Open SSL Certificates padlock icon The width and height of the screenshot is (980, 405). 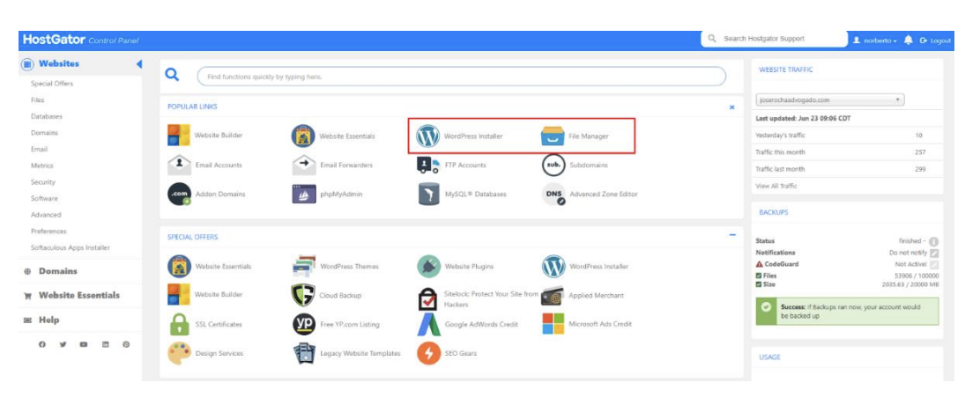pyautogui.click(x=179, y=324)
